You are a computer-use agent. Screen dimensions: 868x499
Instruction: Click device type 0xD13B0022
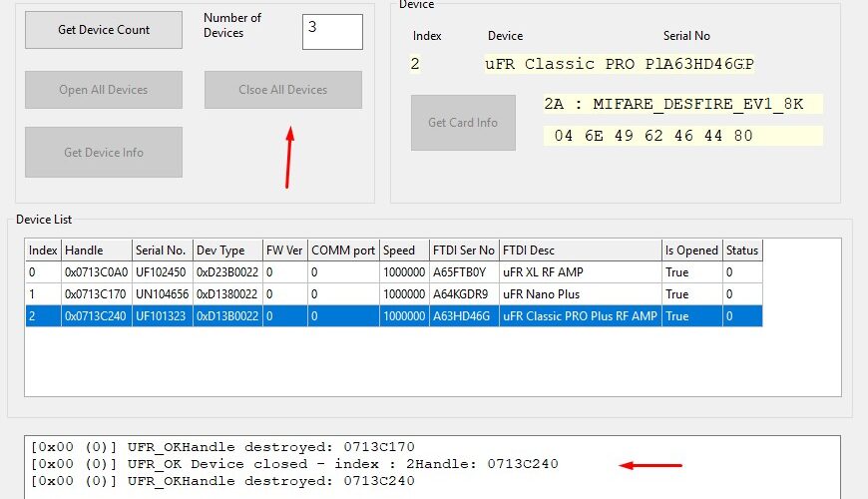(227, 316)
